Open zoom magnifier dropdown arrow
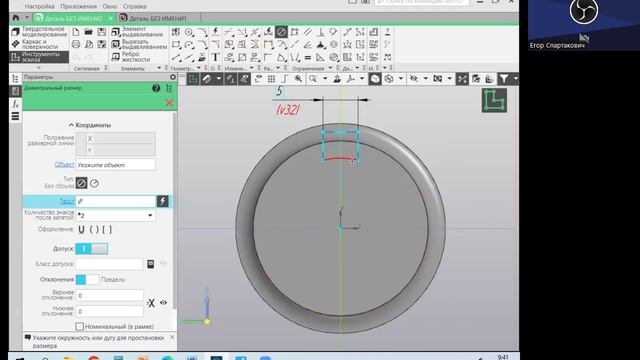 pos(325,79)
